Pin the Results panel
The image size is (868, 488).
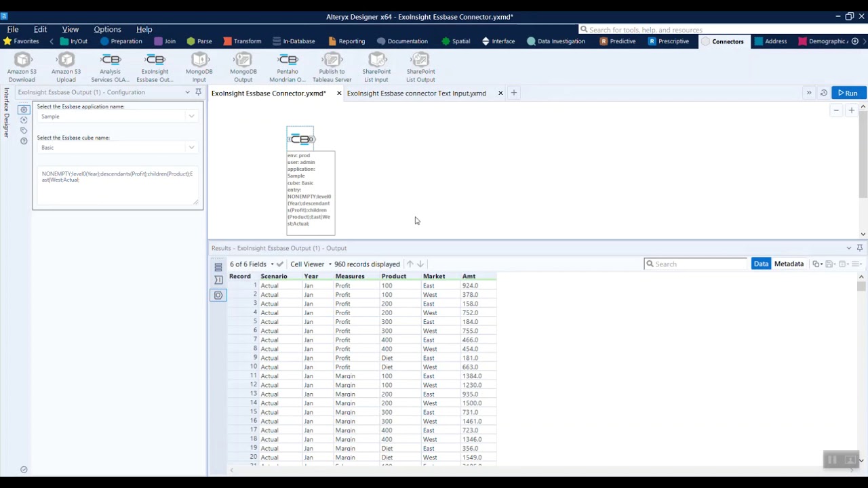[x=860, y=248]
